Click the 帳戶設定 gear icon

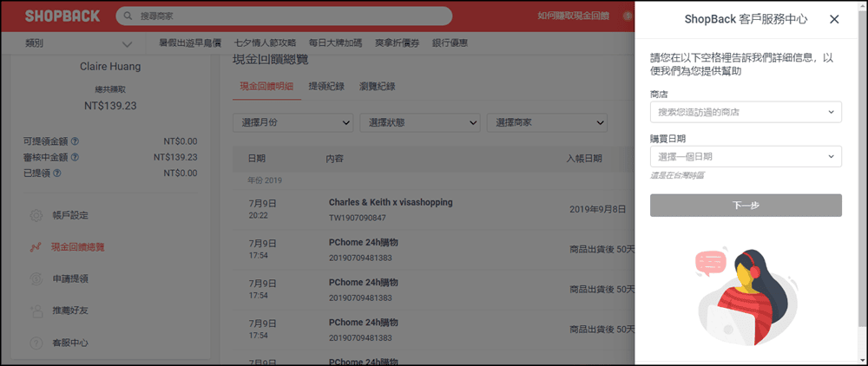coord(36,215)
